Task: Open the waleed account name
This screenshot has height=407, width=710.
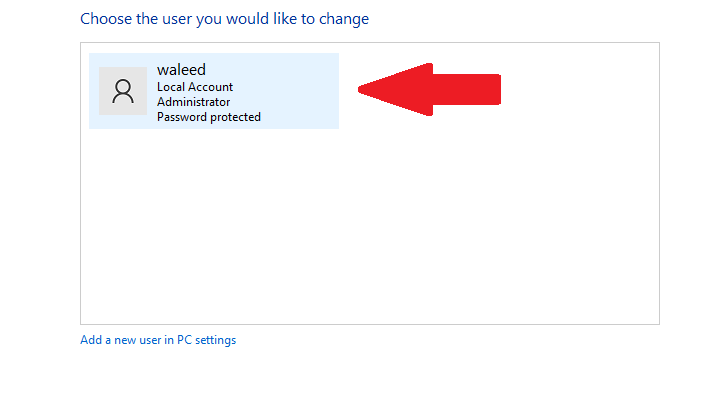Action: (x=181, y=70)
